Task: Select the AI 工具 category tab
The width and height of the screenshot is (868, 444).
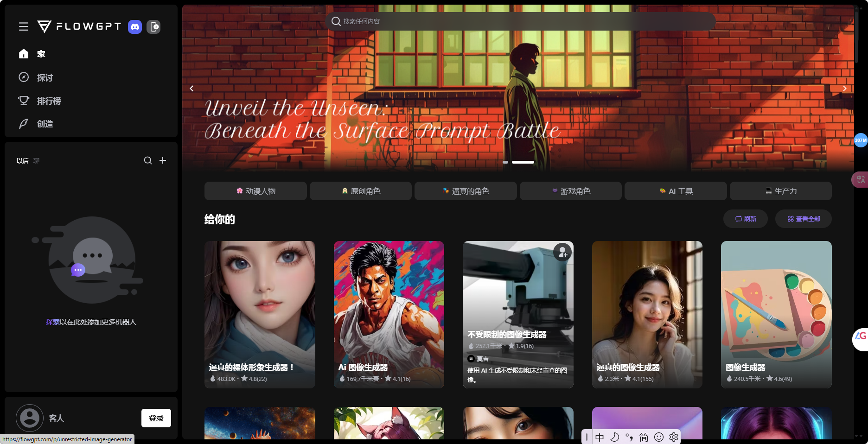Action: 676,191
